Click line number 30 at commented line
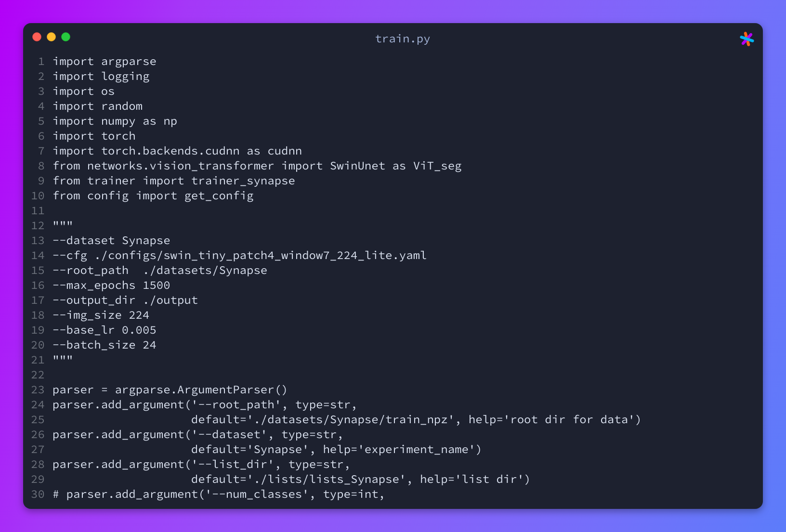 (38, 494)
